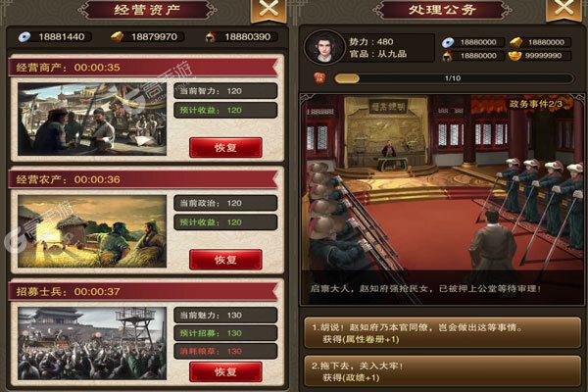Choose option 1 defending 赵知府
This screenshot has width=588, height=392.
click(x=442, y=333)
